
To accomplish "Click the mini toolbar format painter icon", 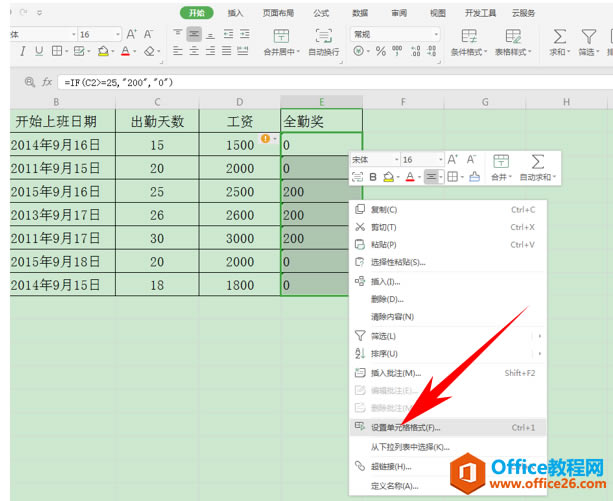I will pos(475,177).
